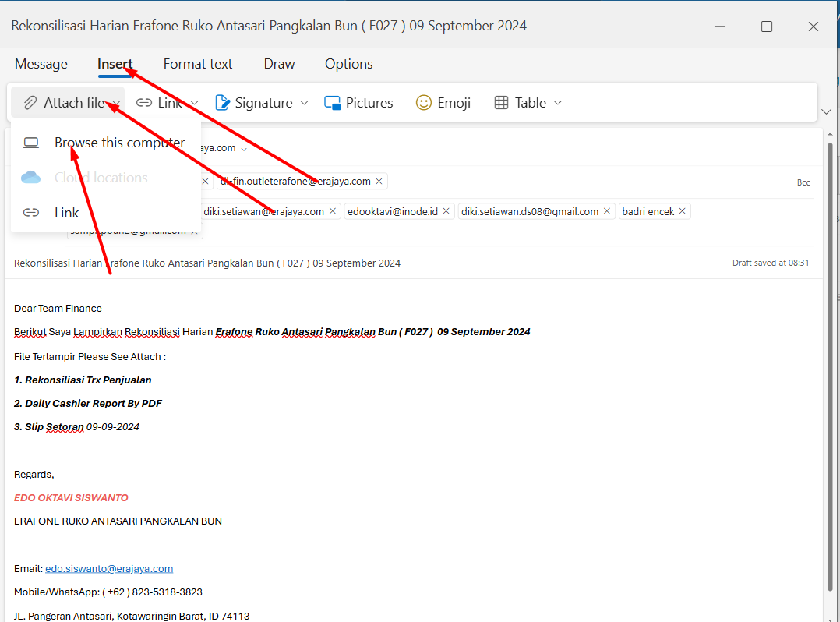Screen dimensions: 840x622
Task: Expand the Signature dropdown chevron
Action: point(305,103)
